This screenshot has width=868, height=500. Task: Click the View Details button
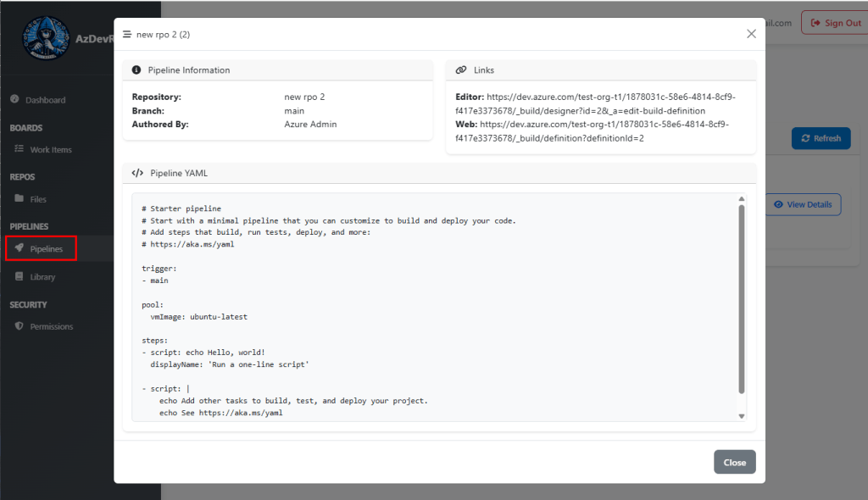click(x=804, y=204)
